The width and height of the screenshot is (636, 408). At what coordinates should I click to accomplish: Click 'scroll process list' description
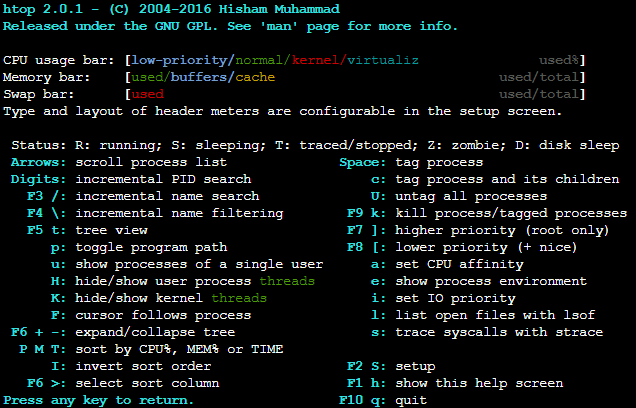[151, 163]
